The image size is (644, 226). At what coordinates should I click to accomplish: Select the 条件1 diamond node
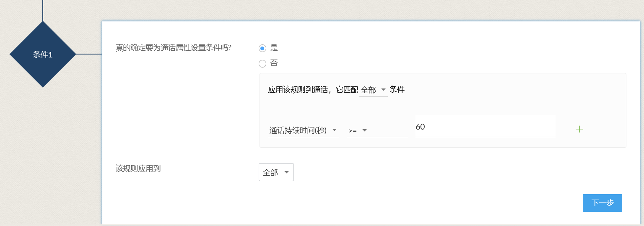pyautogui.click(x=43, y=55)
